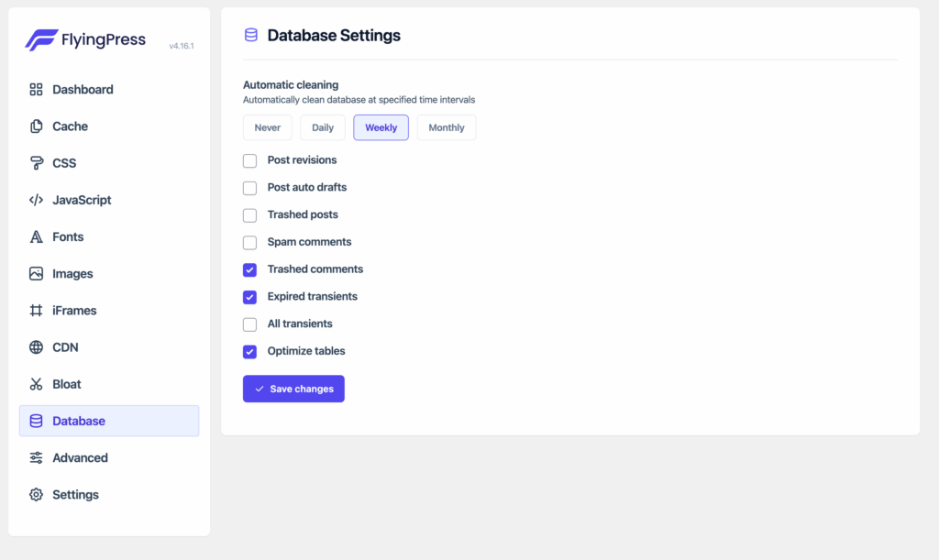Select the Fonts icon
The height and width of the screenshot is (560, 939).
pyautogui.click(x=36, y=236)
